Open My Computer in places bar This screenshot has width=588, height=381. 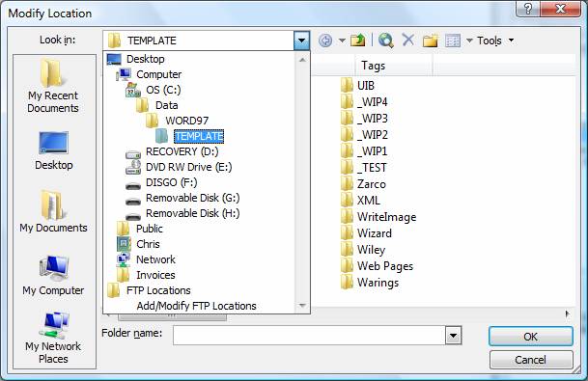tap(53, 275)
